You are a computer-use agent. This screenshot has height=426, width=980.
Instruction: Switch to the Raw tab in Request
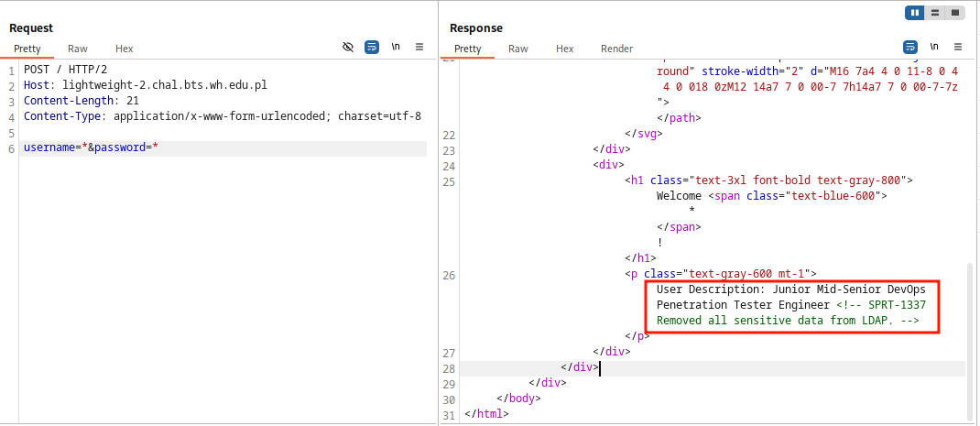[x=78, y=49]
